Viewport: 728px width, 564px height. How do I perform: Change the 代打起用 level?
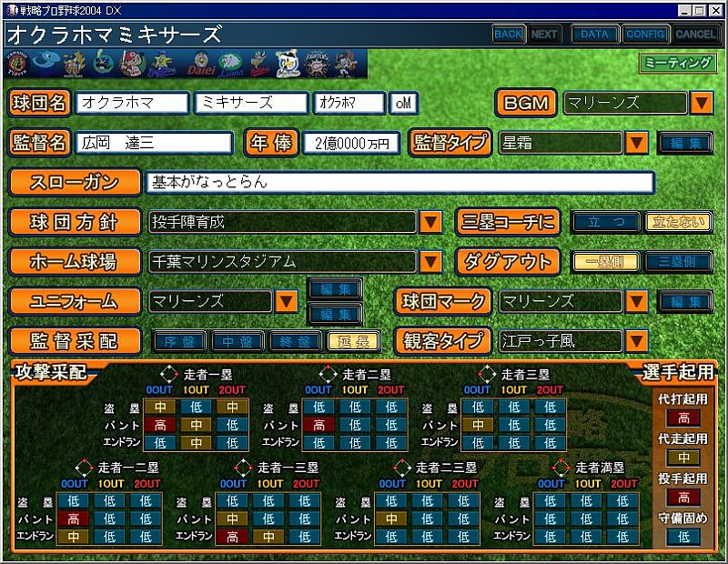pos(683,418)
